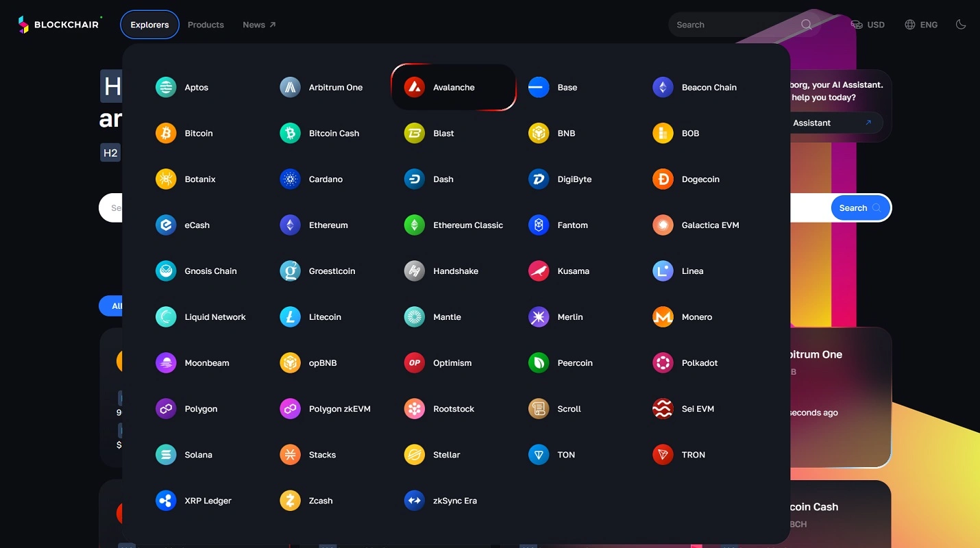Click the purple Ethereum icon

290,225
